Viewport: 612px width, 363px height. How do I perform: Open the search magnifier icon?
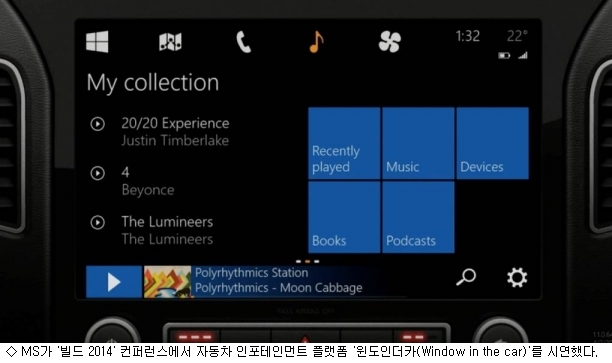tap(466, 277)
